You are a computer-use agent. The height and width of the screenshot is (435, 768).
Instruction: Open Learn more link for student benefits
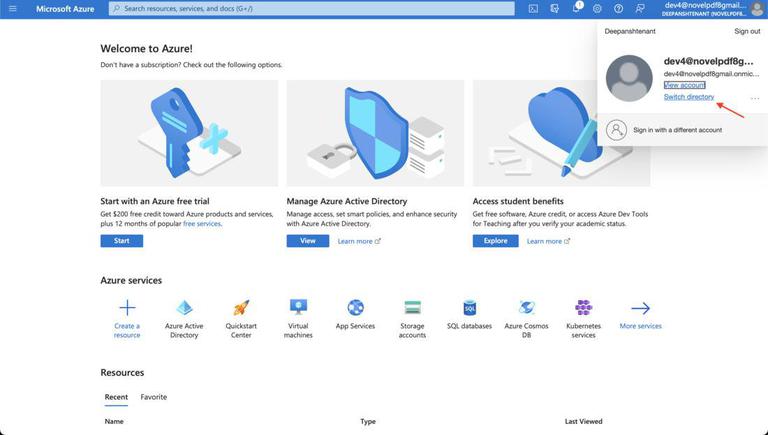pyautogui.click(x=548, y=241)
